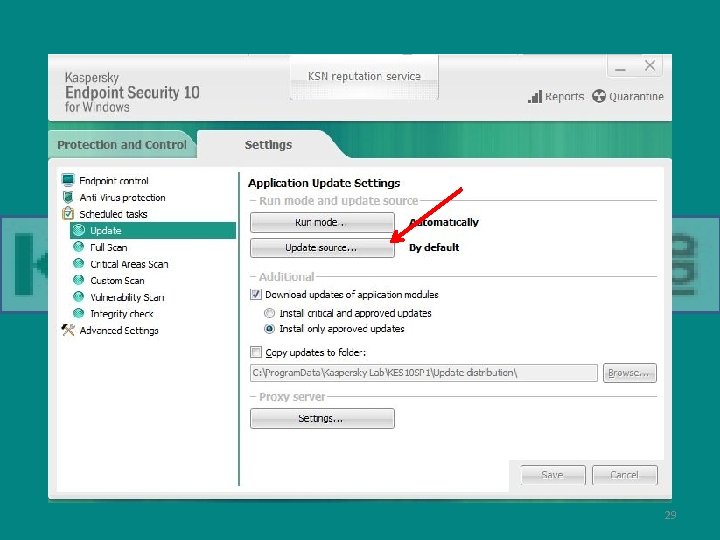This screenshot has width=720, height=540.
Task: Switch to the Settings tab
Action: click(x=268, y=145)
